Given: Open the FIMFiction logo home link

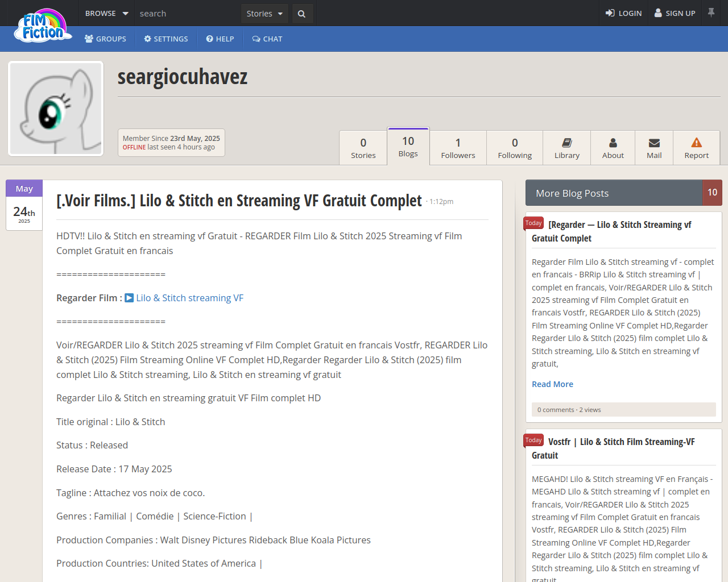Looking at the screenshot, I should pyautogui.click(x=43, y=26).
